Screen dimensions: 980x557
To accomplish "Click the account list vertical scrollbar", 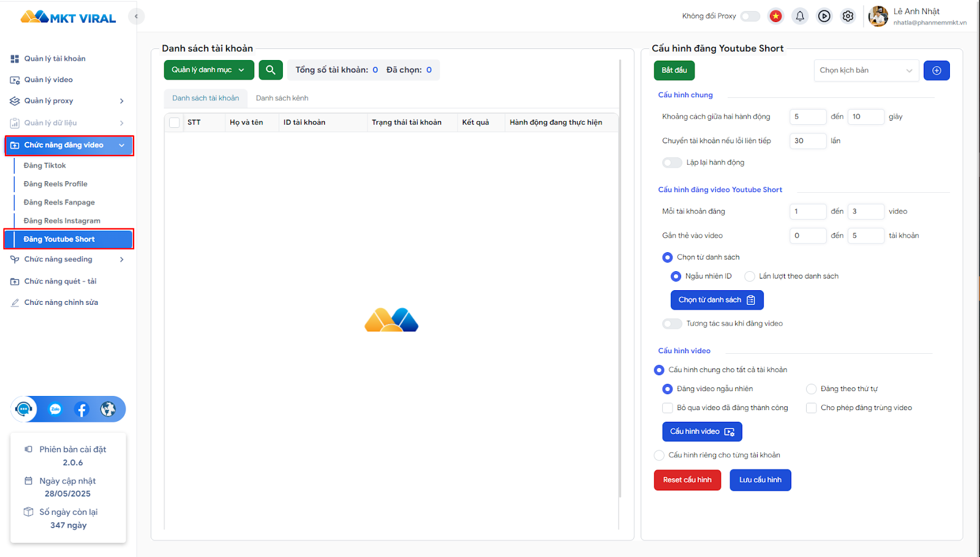I will 620,278.
